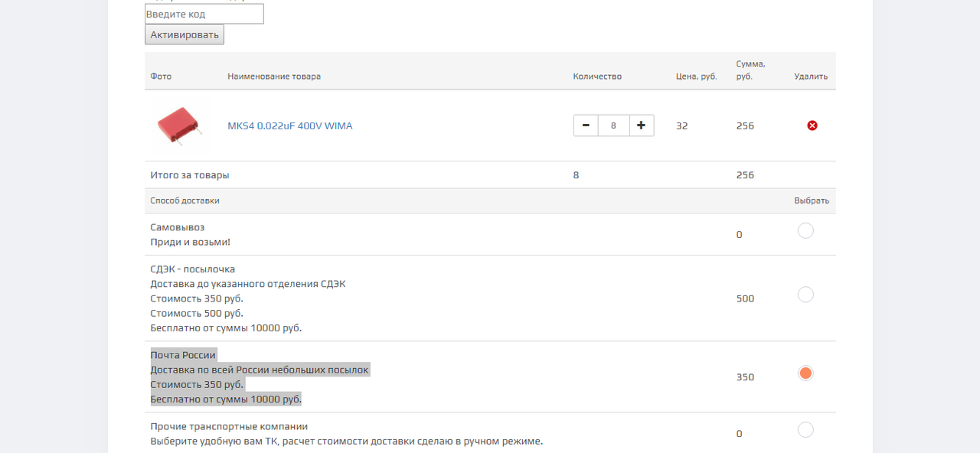Click the text Приди и возьми!
This screenshot has width=980, height=453.
[x=190, y=243]
